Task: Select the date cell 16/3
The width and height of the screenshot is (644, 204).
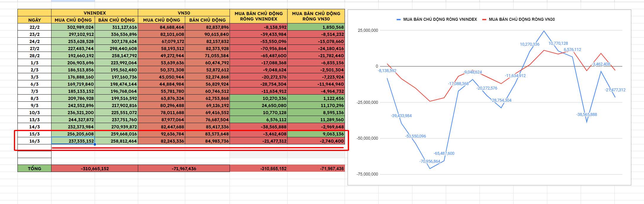Action: (34, 141)
